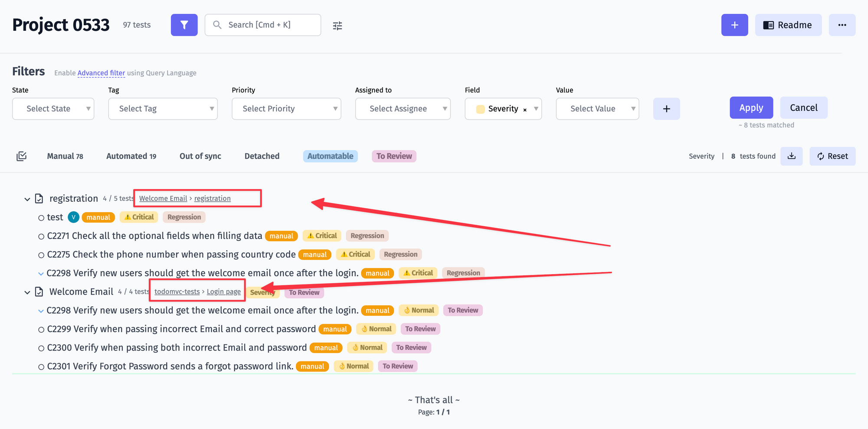Open the Advanced filter link
The width and height of the screenshot is (868, 429).
[x=101, y=73]
